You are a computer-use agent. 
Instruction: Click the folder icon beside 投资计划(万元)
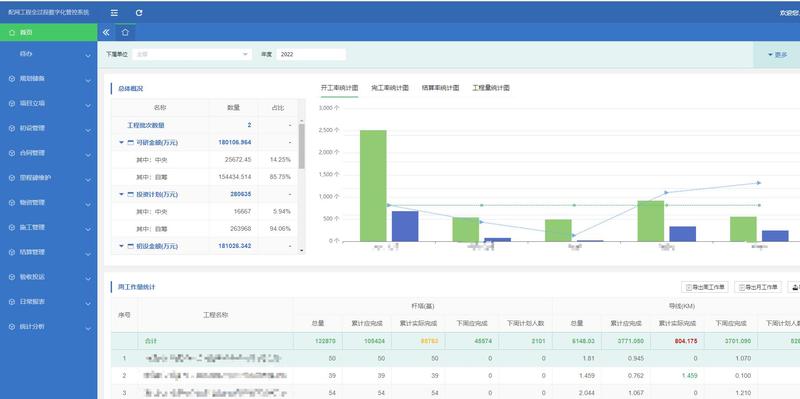(131, 194)
